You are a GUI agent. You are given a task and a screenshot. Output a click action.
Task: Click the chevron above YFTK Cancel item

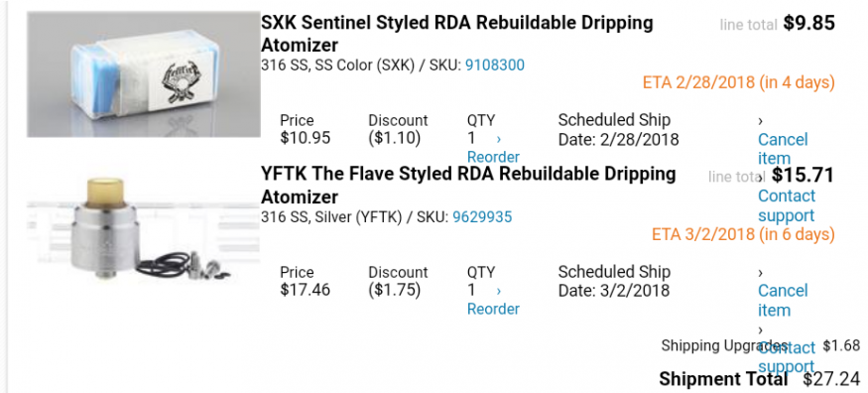coord(761,272)
